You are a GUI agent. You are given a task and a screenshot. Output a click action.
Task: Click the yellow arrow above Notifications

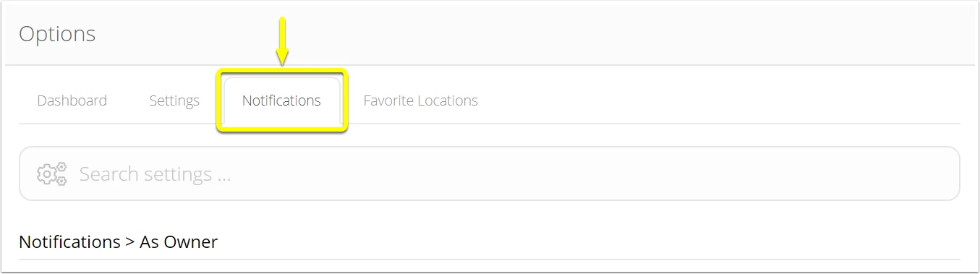(x=282, y=40)
